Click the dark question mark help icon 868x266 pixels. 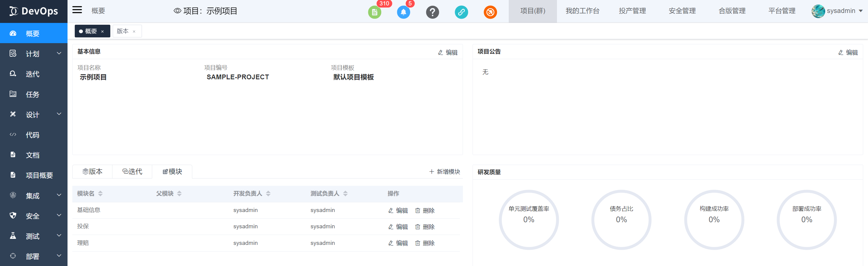(x=432, y=12)
